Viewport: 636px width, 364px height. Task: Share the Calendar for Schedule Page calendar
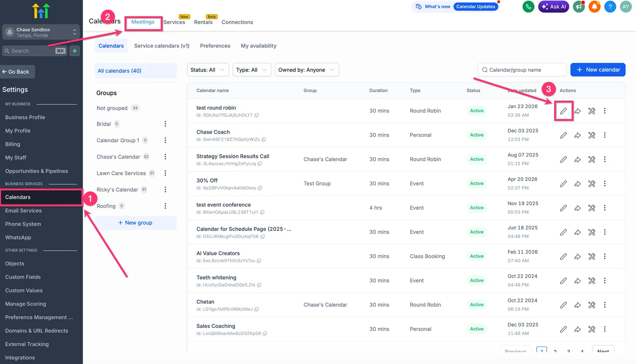coord(578,232)
